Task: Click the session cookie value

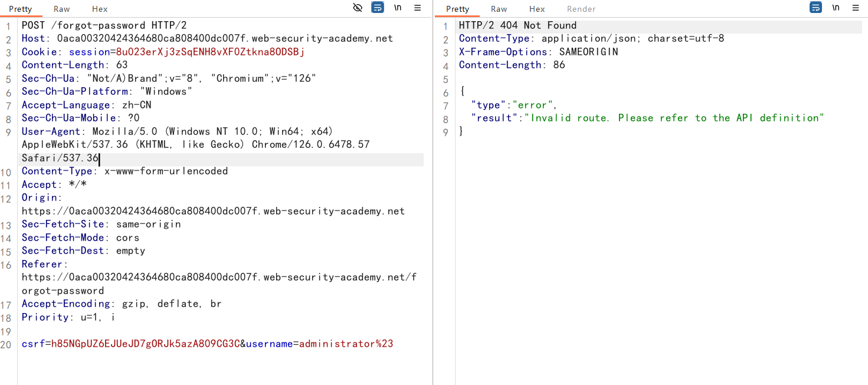Action: pos(210,52)
